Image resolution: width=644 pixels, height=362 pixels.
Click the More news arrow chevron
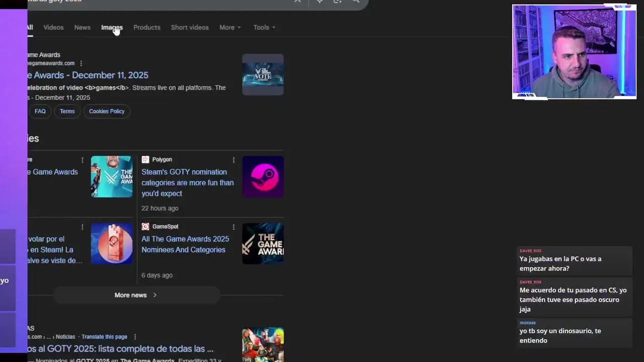pyautogui.click(x=154, y=295)
